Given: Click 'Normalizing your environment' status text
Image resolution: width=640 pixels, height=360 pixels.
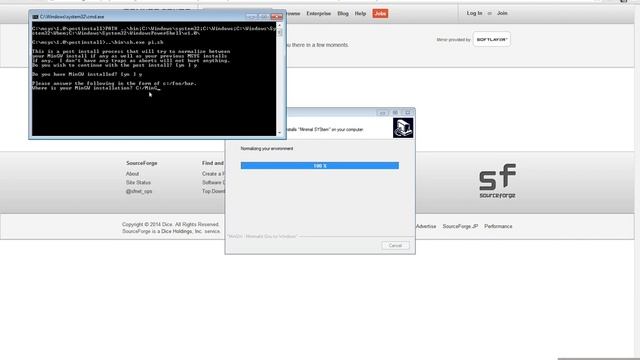Looking at the screenshot, I should (x=267, y=149).
